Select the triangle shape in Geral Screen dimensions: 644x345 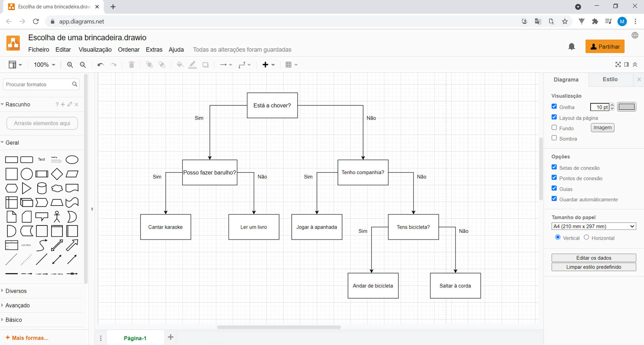pos(26,188)
